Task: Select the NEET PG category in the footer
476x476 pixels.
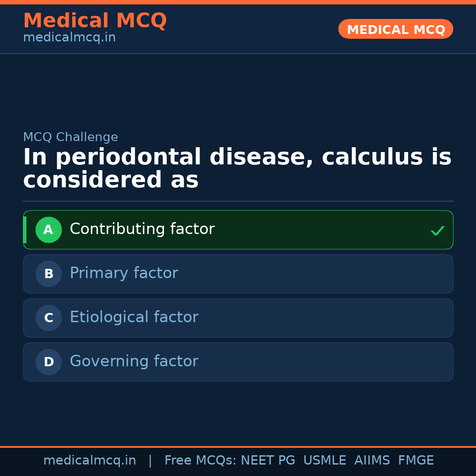Action: (268, 460)
